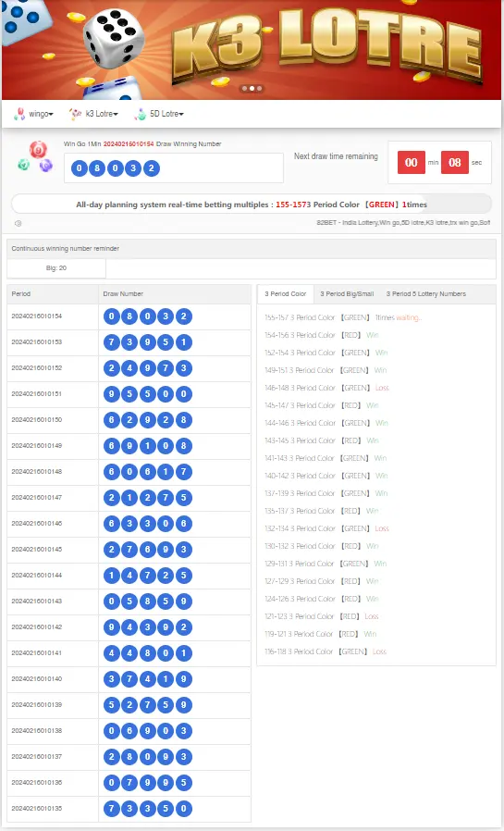Image resolution: width=504 pixels, height=831 pixels.
Task: Click the 145-147 RED Win prediction row
Action: point(322,405)
